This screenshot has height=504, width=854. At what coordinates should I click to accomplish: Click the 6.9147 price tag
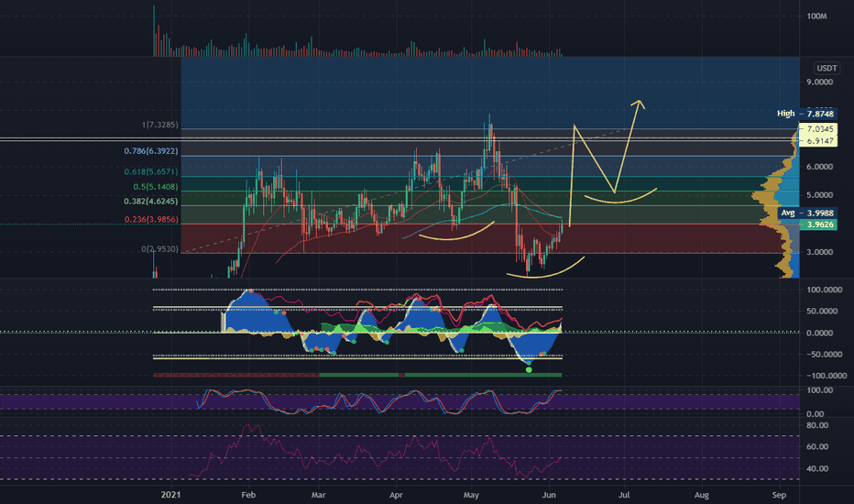(820, 140)
